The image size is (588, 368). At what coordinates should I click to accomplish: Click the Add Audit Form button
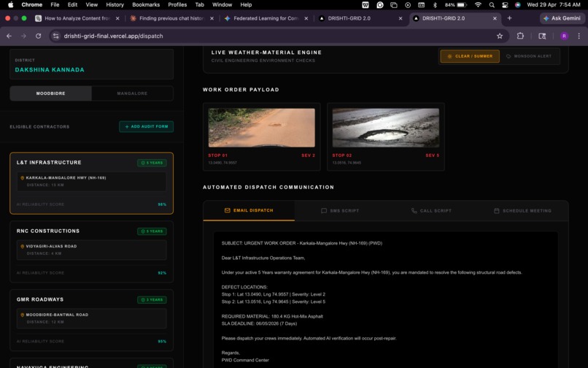coord(146,126)
